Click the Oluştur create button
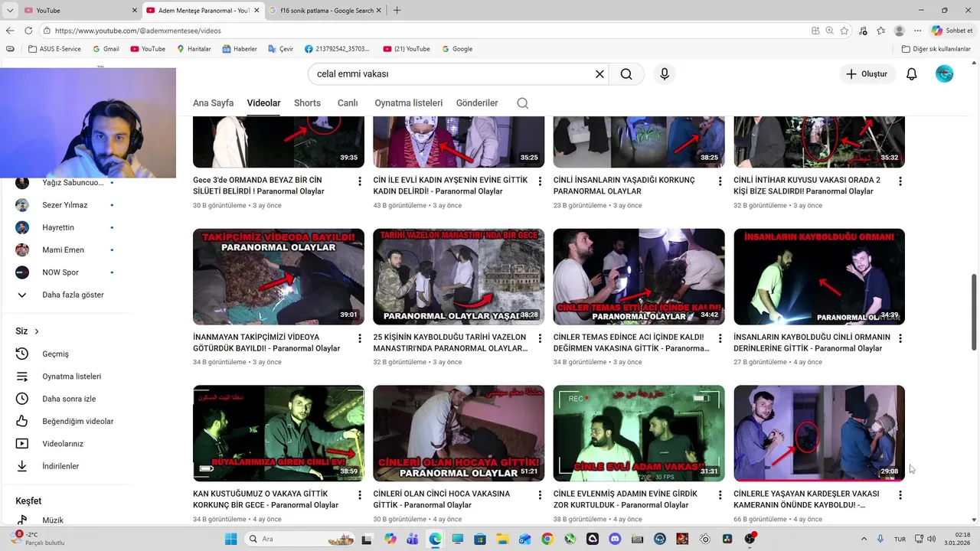 [867, 74]
